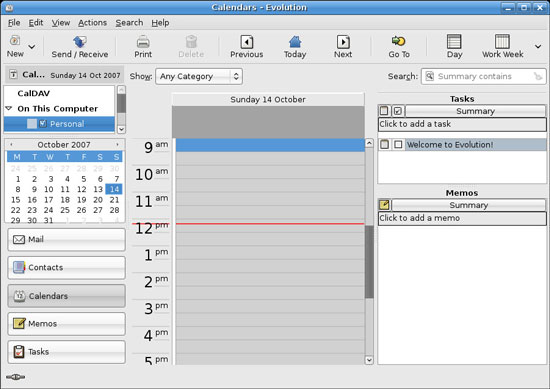
Task: Go to previous month in mini calendar
Action: pos(11,144)
